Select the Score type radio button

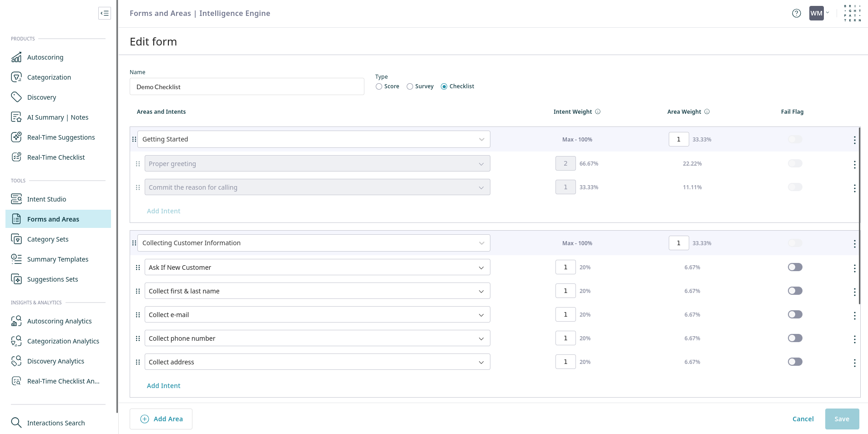[x=379, y=86]
